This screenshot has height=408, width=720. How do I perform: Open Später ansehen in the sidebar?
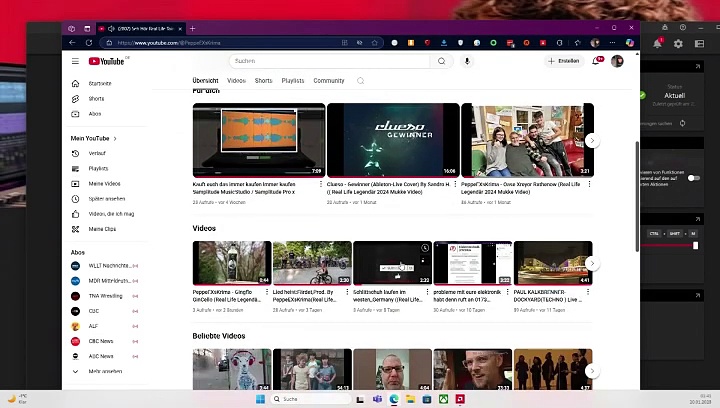click(x=106, y=199)
